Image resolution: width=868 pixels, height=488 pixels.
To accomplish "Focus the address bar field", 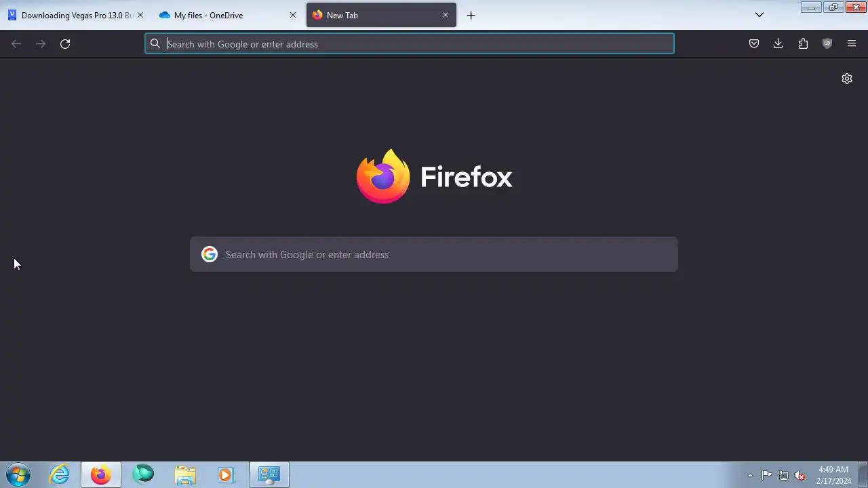I will click(x=410, y=44).
